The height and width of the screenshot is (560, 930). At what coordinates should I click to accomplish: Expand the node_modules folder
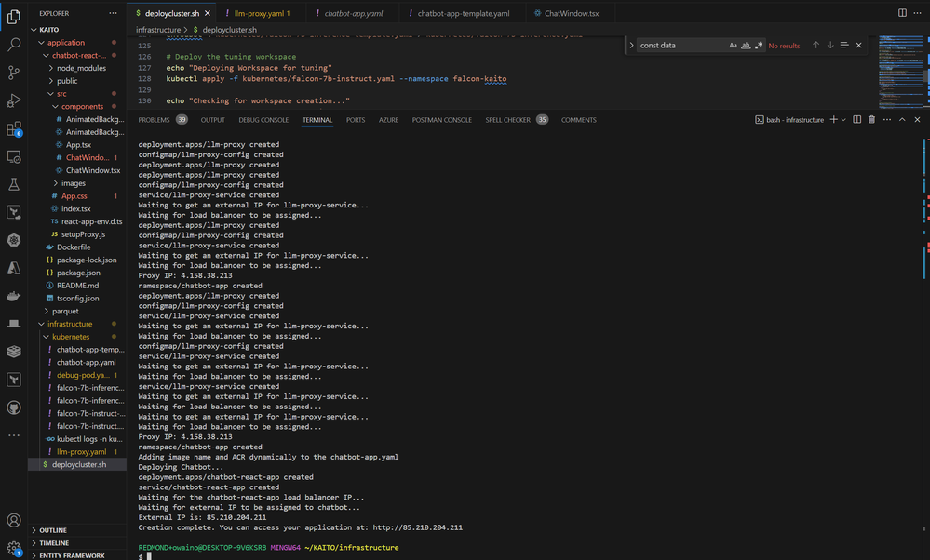tap(51, 68)
